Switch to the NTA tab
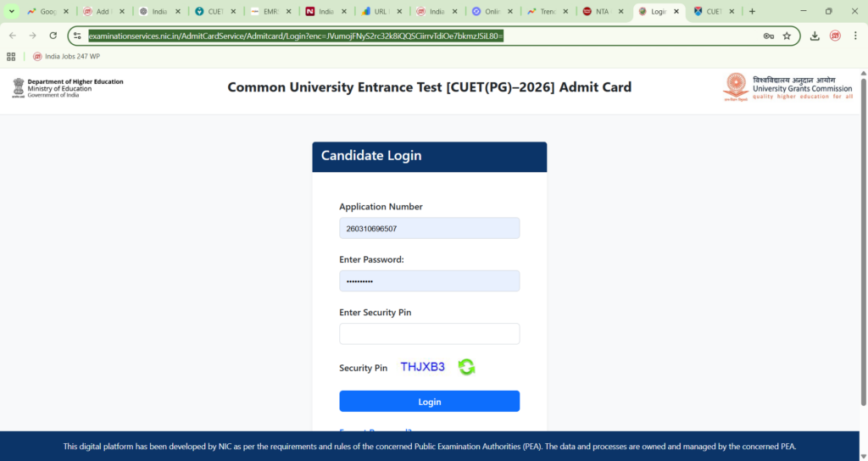868x461 pixels. [x=603, y=12]
